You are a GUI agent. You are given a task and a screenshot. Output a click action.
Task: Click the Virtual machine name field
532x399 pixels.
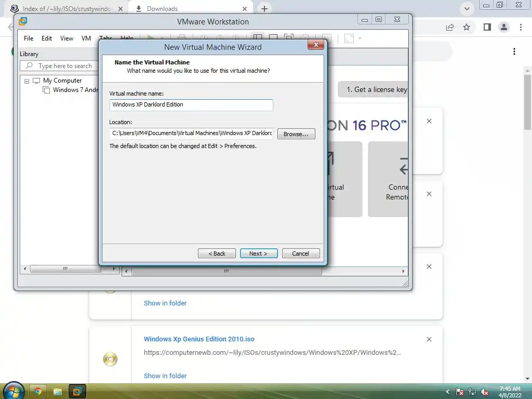[191, 105]
